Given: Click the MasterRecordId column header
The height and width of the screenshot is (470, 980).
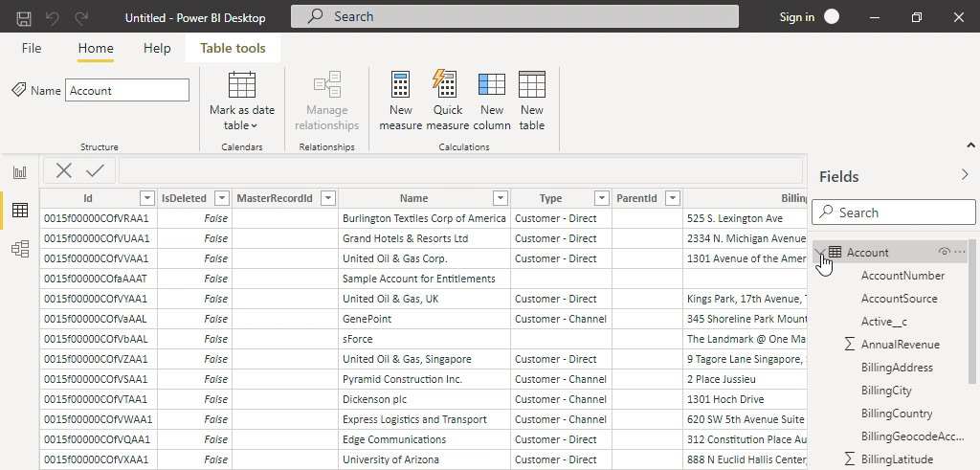Looking at the screenshot, I should click(x=275, y=198).
